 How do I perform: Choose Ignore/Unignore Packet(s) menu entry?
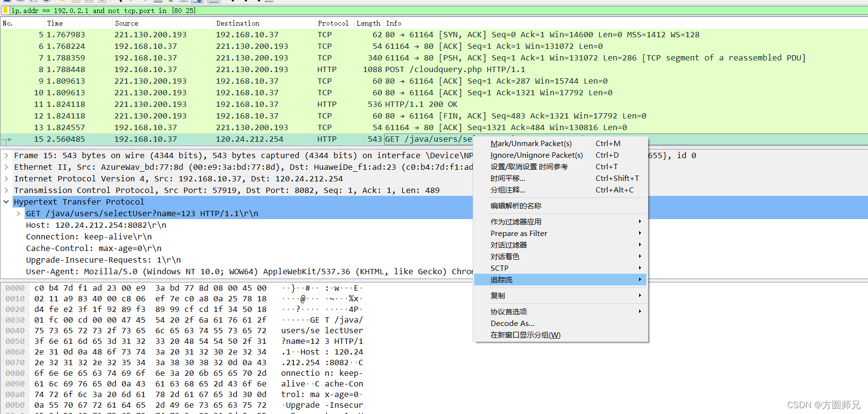(x=561, y=155)
